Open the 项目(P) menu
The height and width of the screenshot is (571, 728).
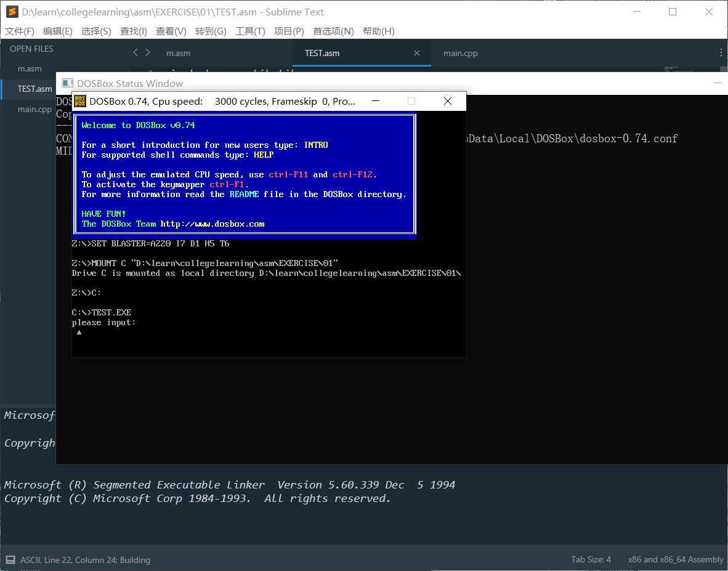(289, 31)
